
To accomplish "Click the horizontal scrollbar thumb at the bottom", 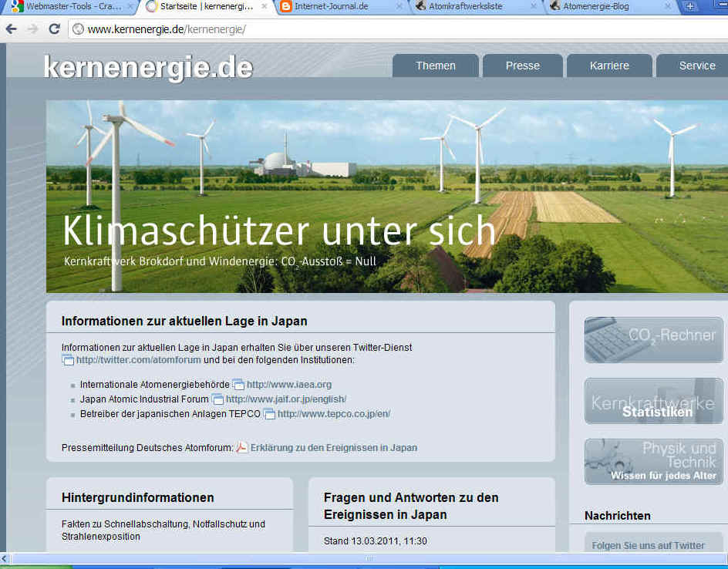I will [369, 558].
